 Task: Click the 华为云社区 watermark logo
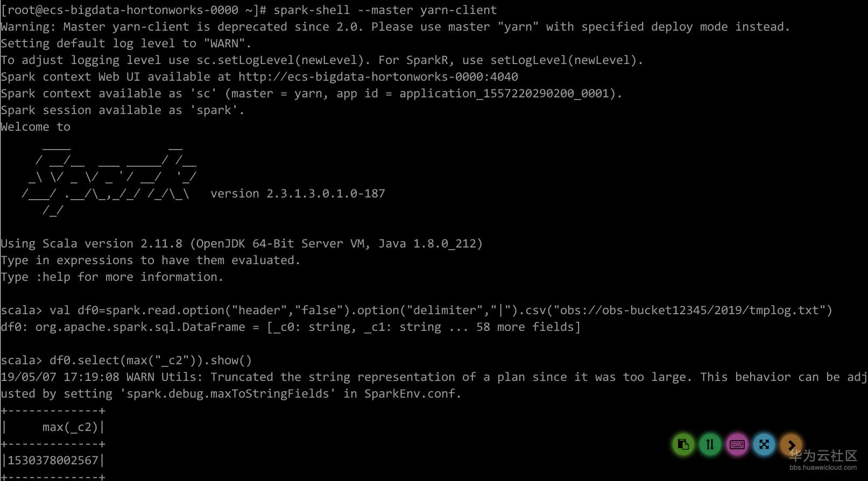point(823,456)
